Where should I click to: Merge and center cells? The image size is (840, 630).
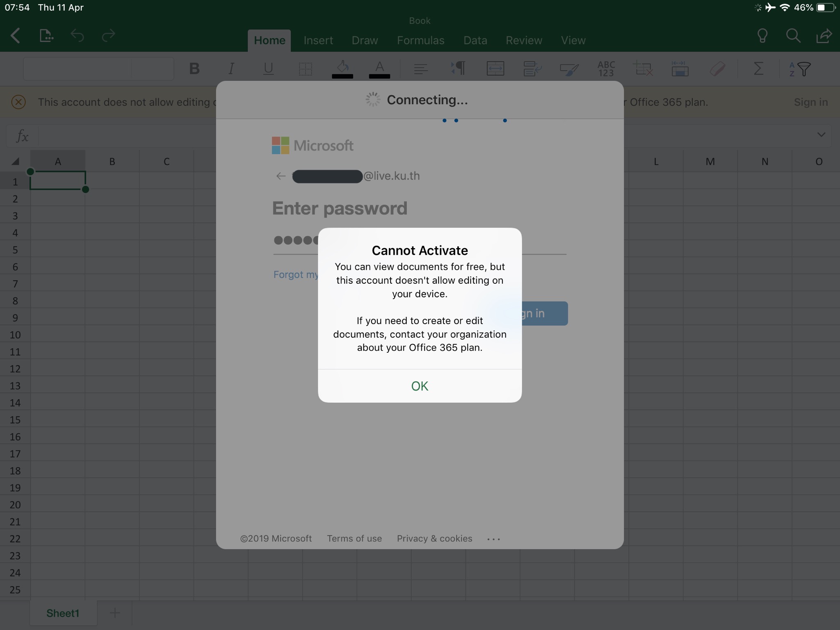(495, 68)
